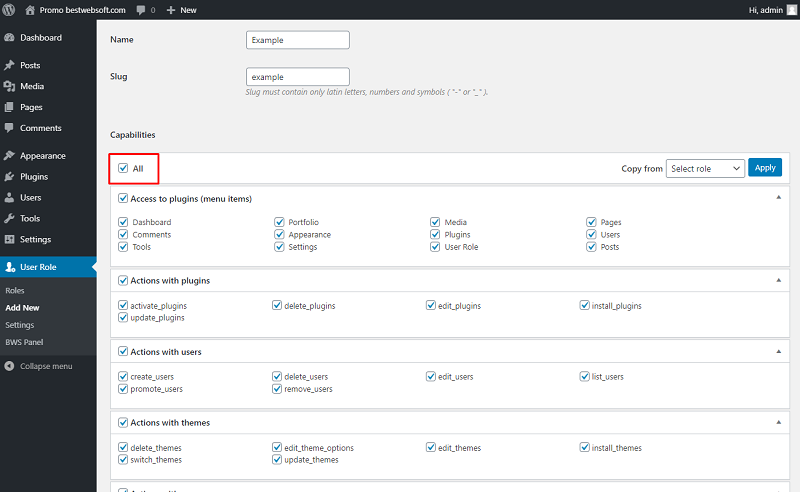Screen dimensions: 800x492
Task: Open the comments bubble icon in admin bar
Action: coord(141,10)
